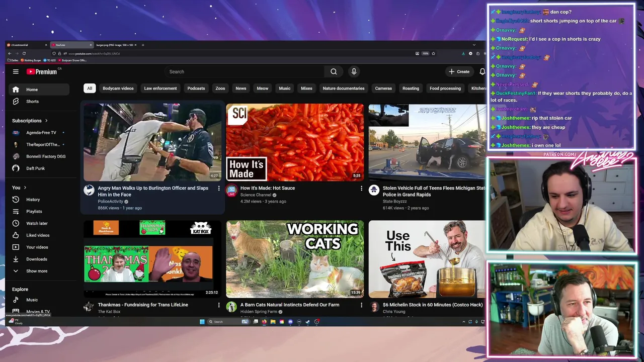This screenshot has height=362, width=644.
Task: Click the search magnifier button
Action: click(x=334, y=71)
